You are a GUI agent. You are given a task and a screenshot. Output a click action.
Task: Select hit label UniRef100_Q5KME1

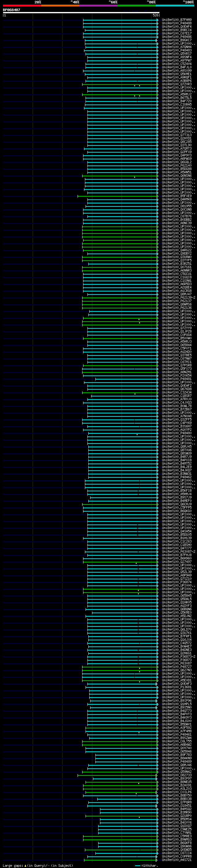coord(176,74)
